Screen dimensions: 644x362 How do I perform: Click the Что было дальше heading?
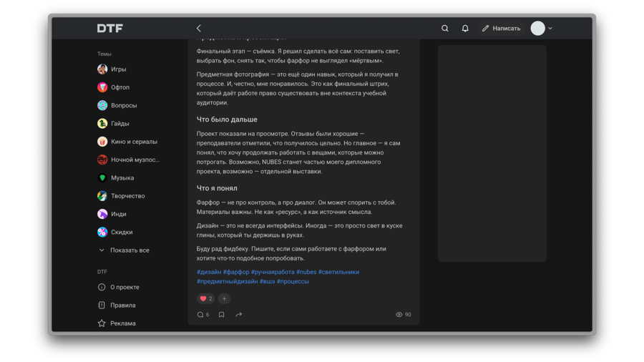227,119
